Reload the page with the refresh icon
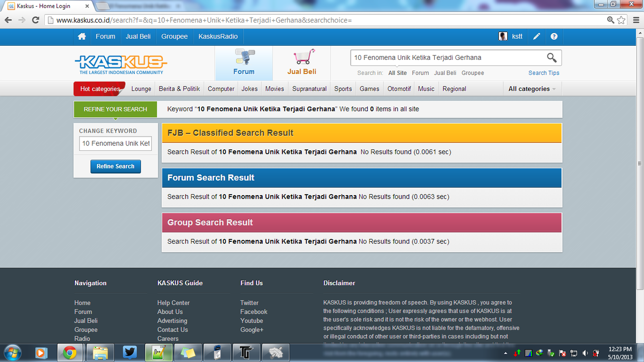 [x=35, y=20]
